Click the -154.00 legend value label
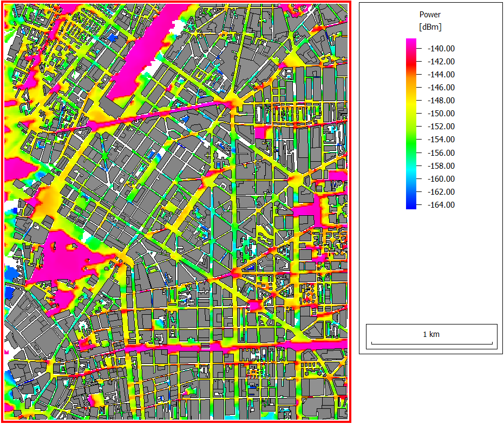Viewport: 504px width, 424px height. (x=441, y=140)
